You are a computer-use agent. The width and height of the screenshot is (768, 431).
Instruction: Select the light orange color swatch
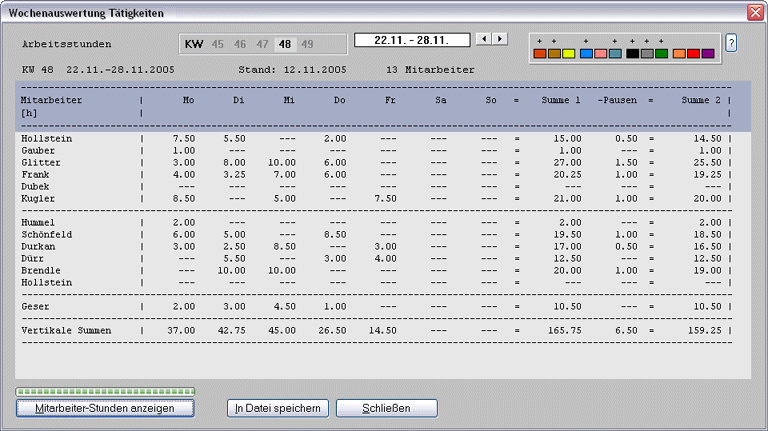679,53
